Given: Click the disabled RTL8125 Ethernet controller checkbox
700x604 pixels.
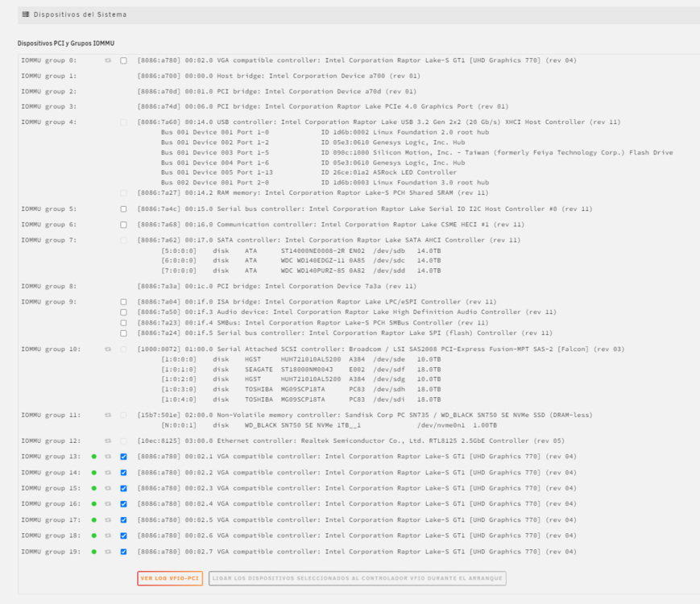Looking at the screenshot, I should (124, 441).
